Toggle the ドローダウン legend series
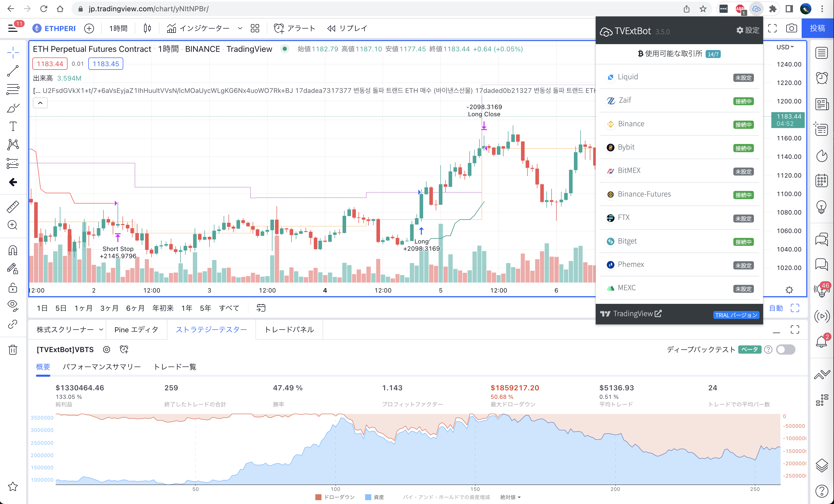 (335, 497)
